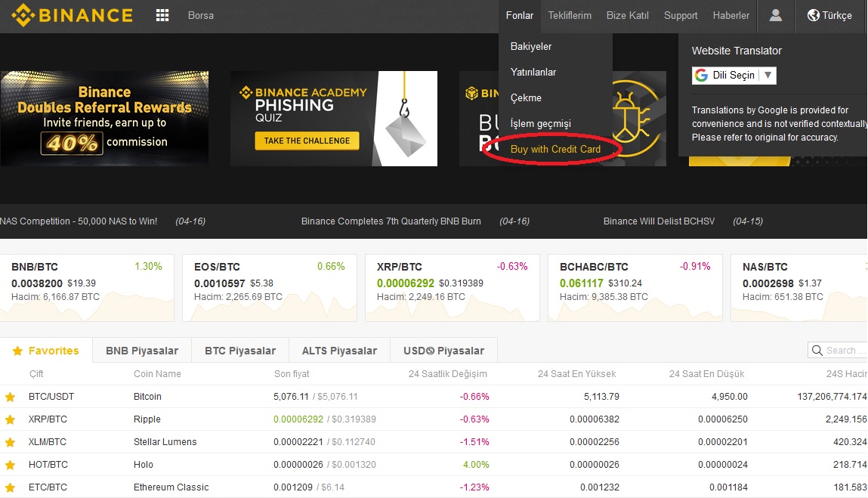Open the apps grid menu icon
This screenshot has width=868, height=498.
coord(162,16)
